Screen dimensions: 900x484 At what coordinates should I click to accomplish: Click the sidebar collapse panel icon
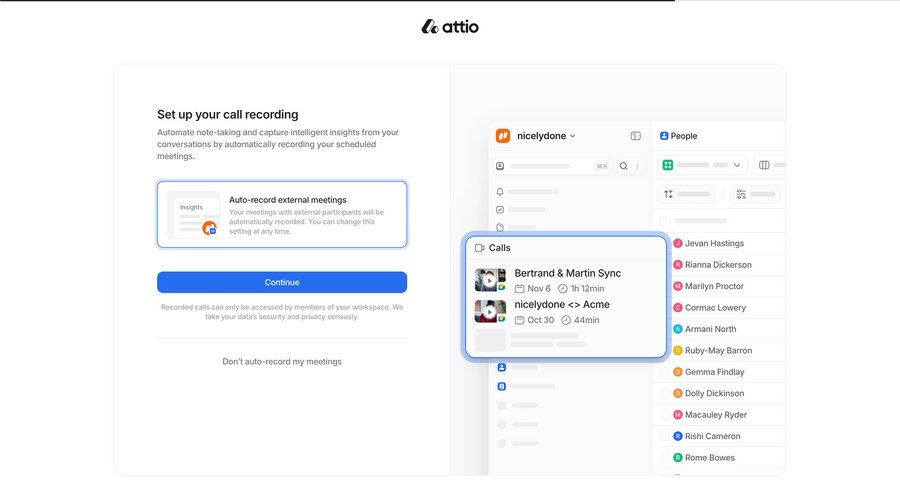635,136
